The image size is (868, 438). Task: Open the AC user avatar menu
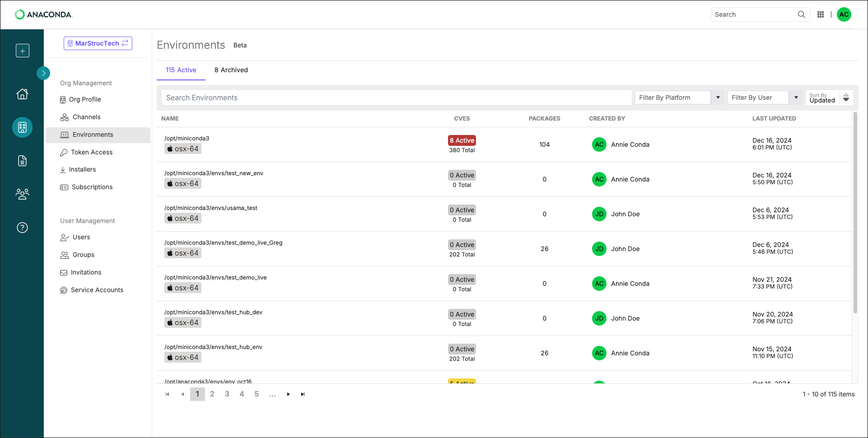click(x=844, y=14)
